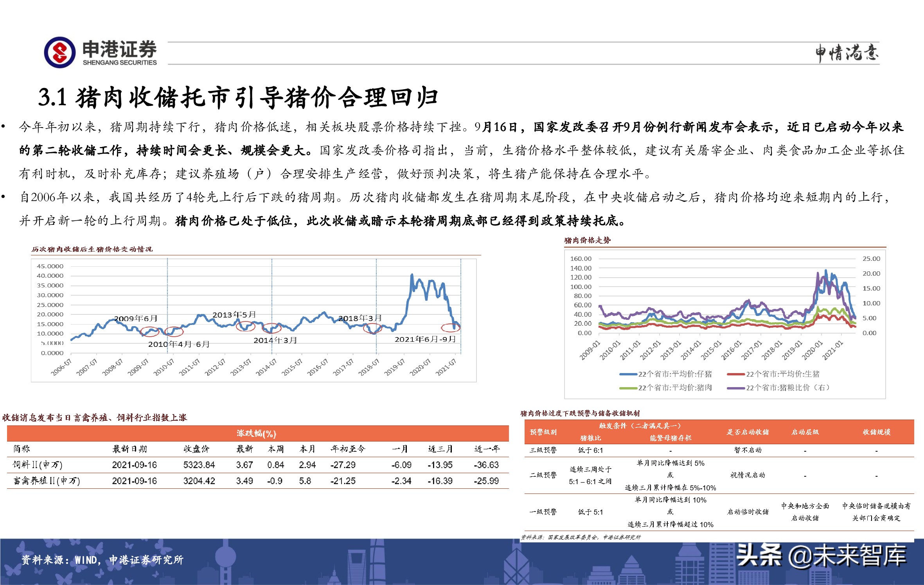
Task: Click the one-year value -25.99
Action: point(486,481)
